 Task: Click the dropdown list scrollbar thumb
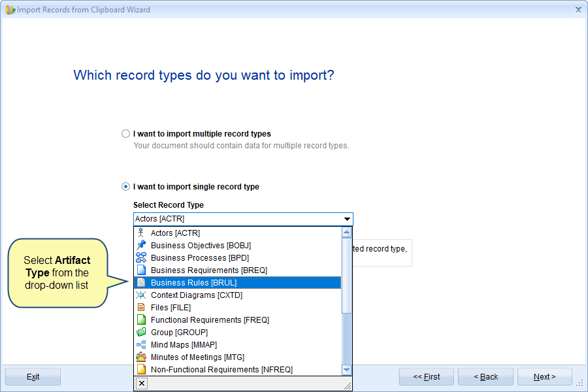(346, 276)
